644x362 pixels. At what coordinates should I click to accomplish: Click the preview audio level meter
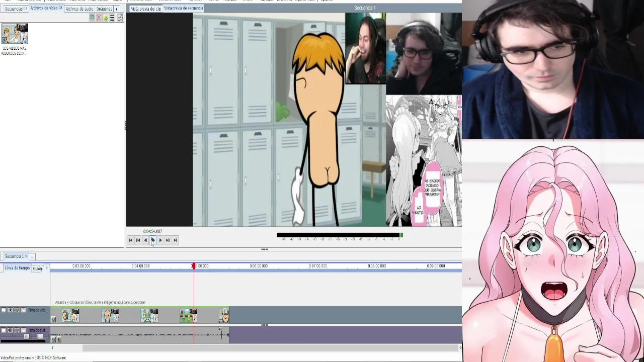tap(340, 235)
